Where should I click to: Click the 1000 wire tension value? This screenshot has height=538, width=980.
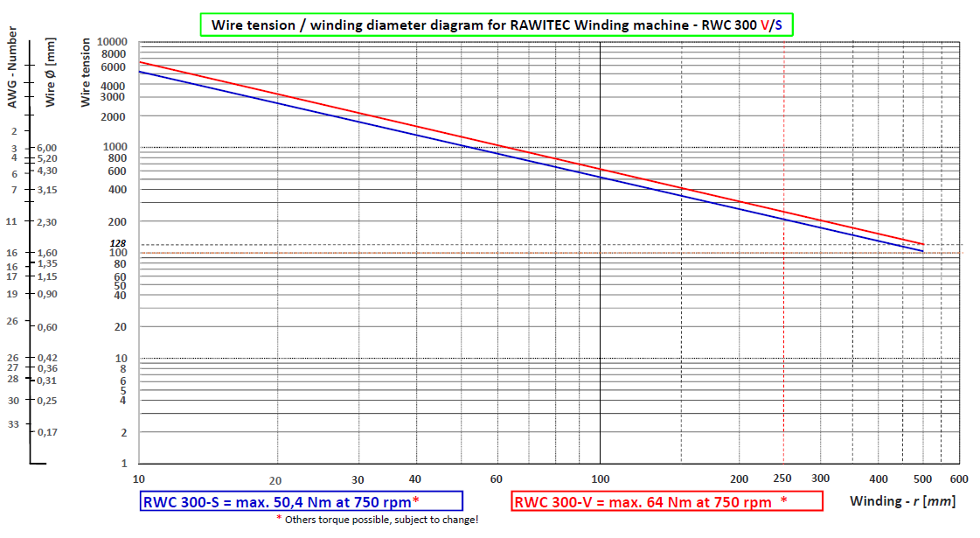[115, 146]
